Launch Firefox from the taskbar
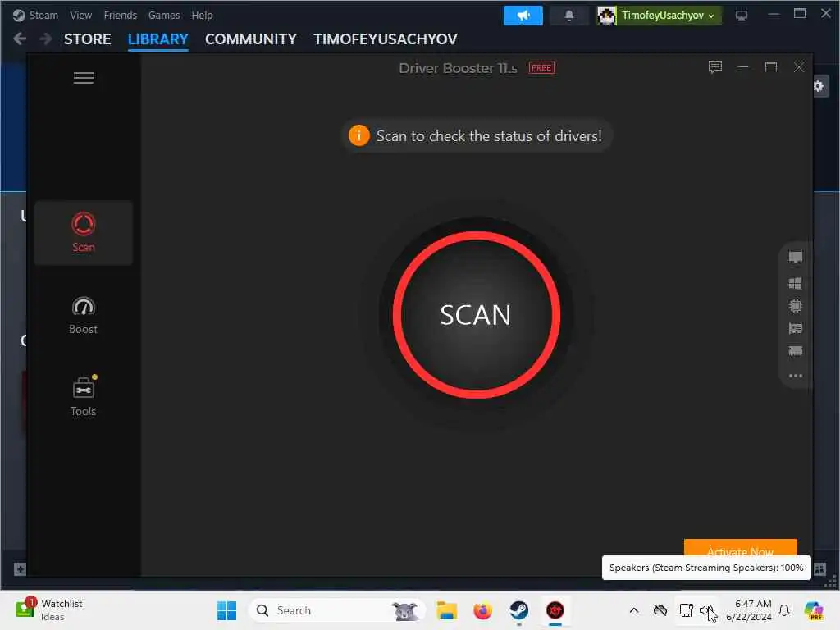 pyautogui.click(x=482, y=610)
